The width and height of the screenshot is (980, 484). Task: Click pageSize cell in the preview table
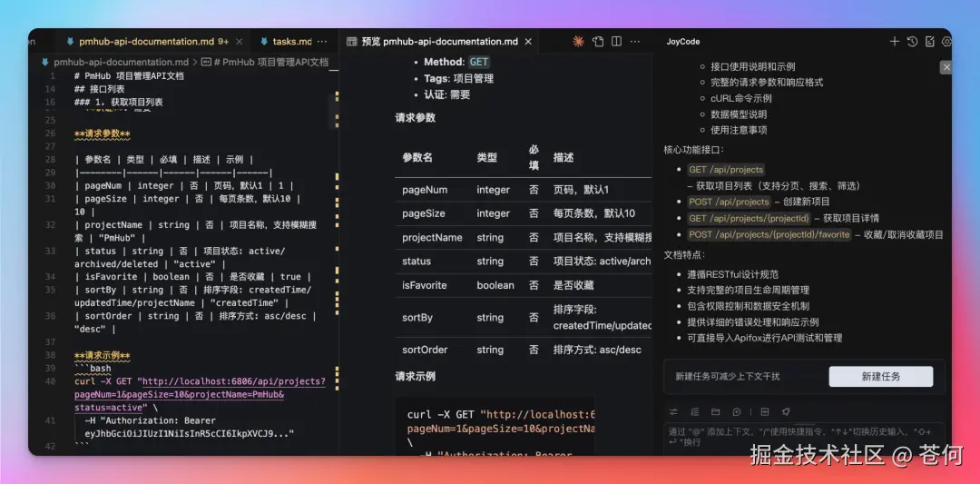click(423, 213)
